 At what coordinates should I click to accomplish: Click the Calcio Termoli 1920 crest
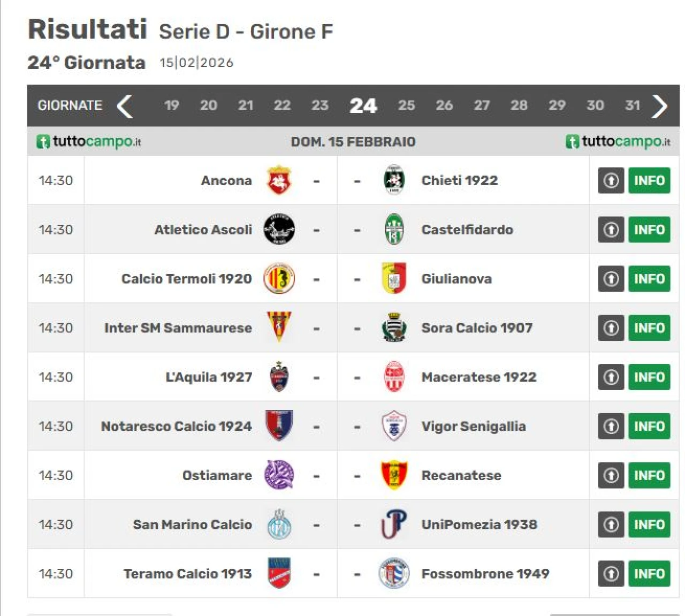point(279,279)
